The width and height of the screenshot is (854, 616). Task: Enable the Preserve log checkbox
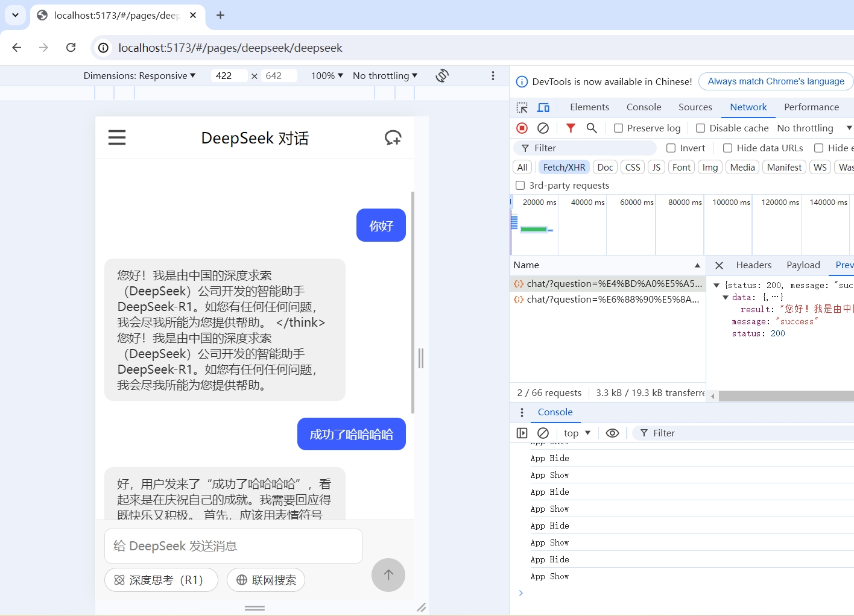(x=618, y=128)
